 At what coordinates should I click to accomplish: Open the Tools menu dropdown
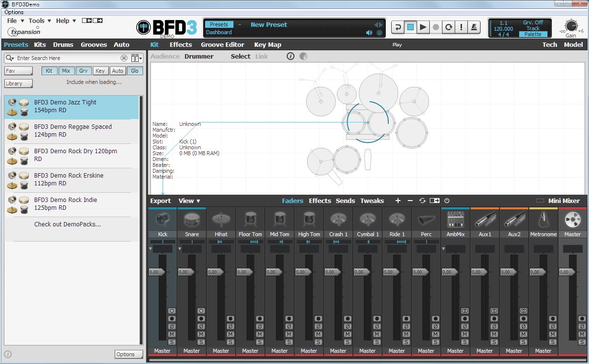40,20
